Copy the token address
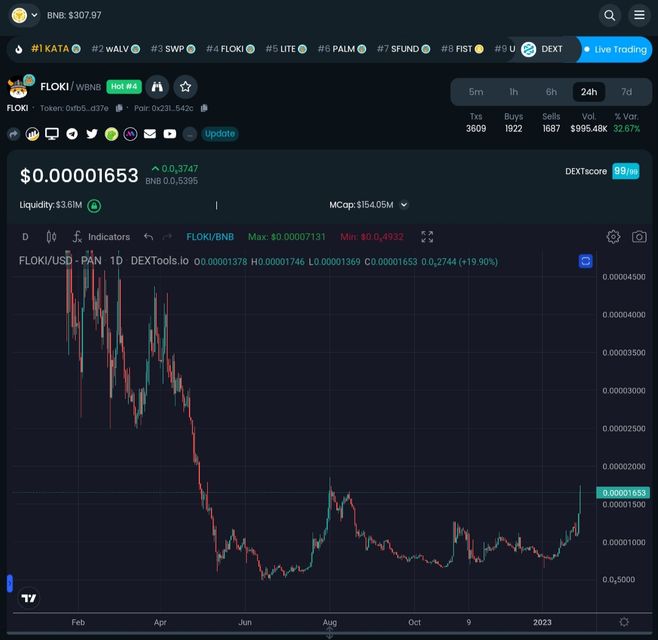The width and height of the screenshot is (658, 640). 119,108
